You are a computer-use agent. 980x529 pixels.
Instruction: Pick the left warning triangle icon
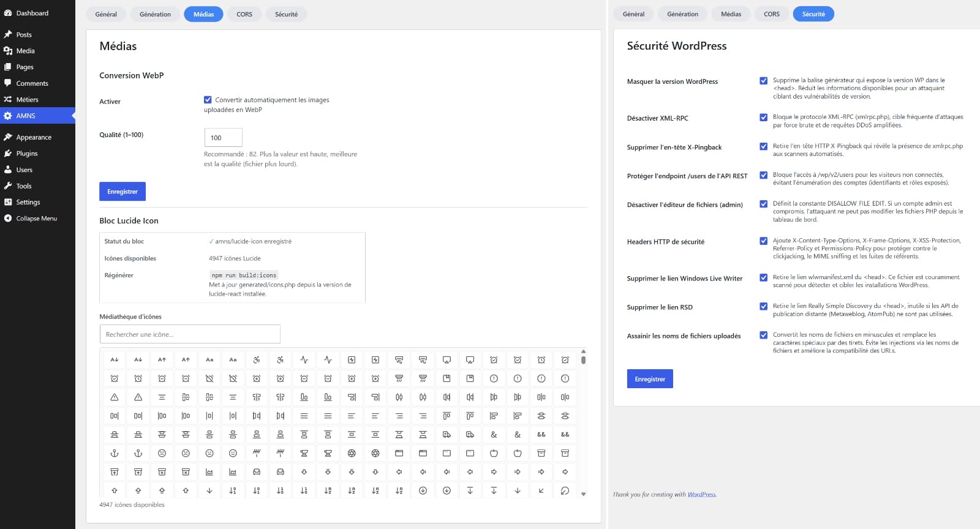coord(115,397)
